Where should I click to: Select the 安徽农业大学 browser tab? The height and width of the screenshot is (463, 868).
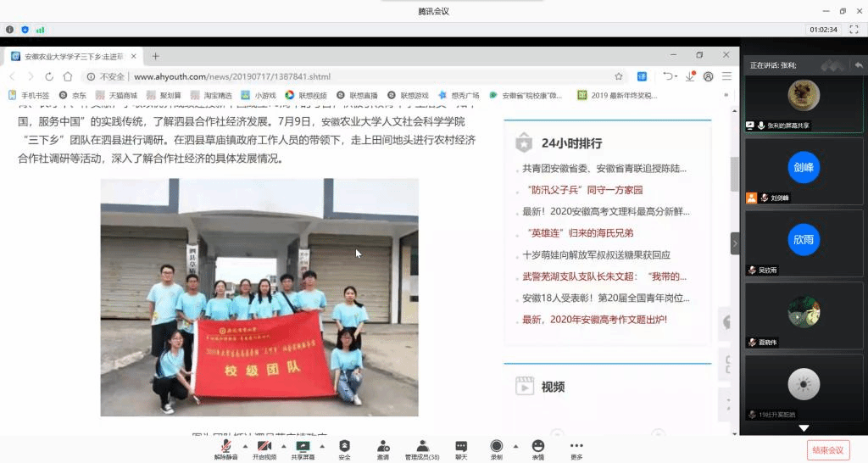pyautogui.click(x=72, y=56)
